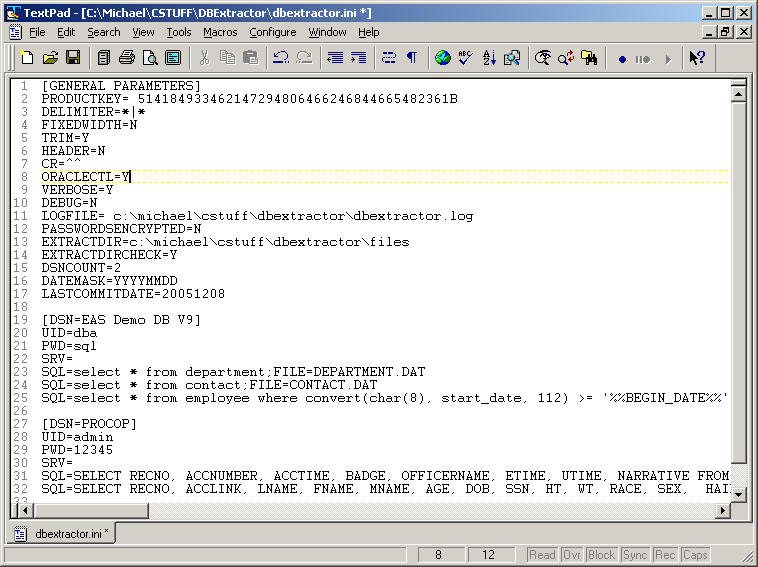This screenshot has height=567, width=758.
Task: Toggle word wrap in the toolbar
Action: 389,58
